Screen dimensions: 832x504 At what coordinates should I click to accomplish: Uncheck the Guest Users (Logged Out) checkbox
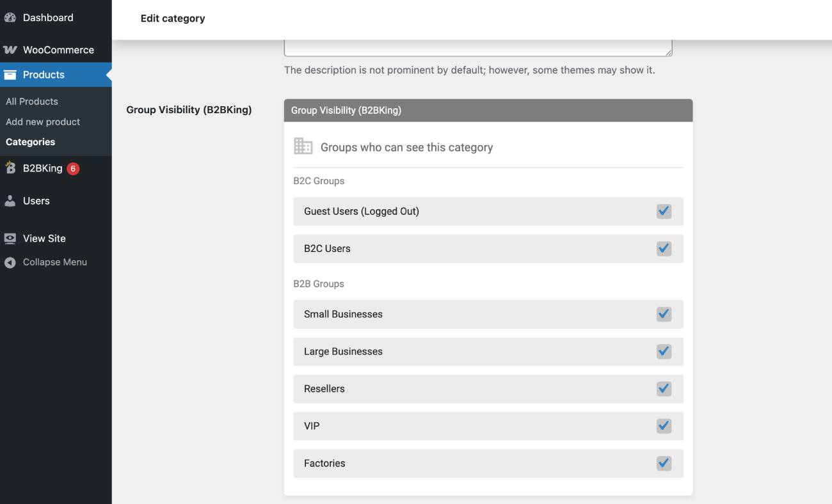coord(664,211)
